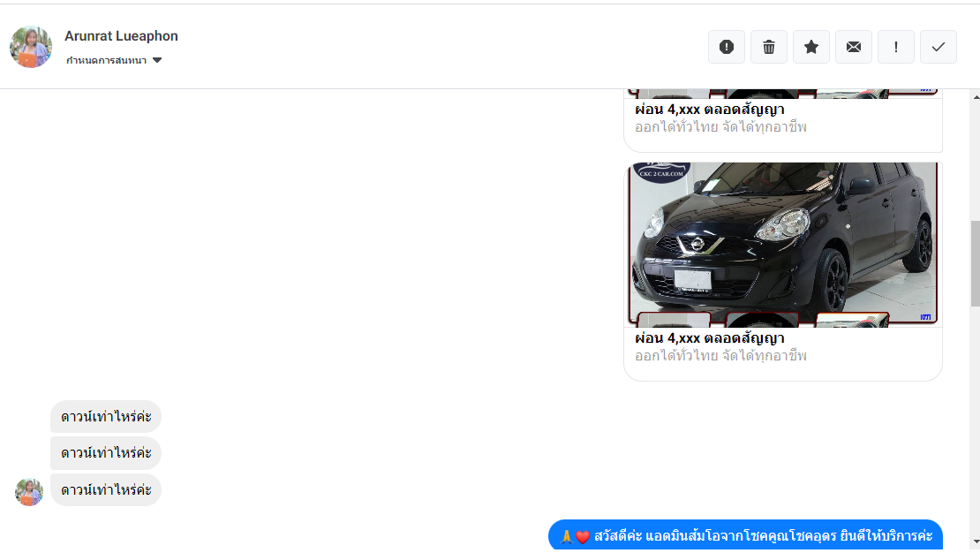Open the black Nissan March car photo
This screenshot has height=553, width=980.
[783, 245]
